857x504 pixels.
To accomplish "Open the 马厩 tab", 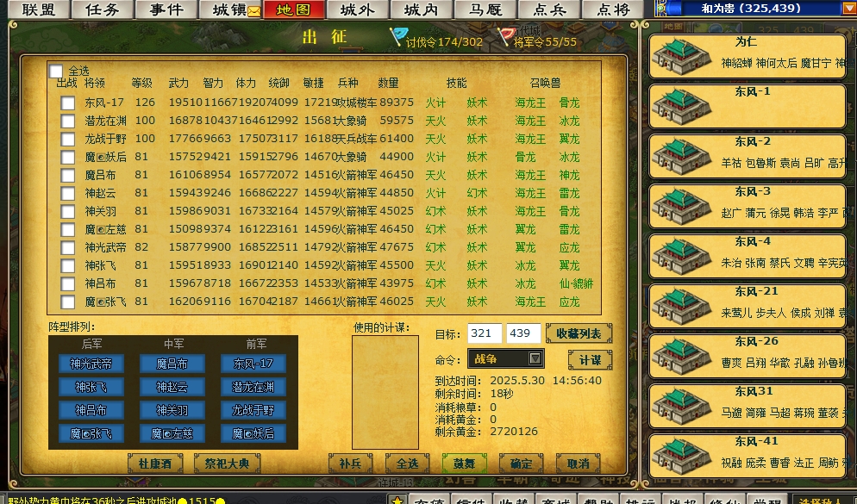I will [x=485, y=9].
